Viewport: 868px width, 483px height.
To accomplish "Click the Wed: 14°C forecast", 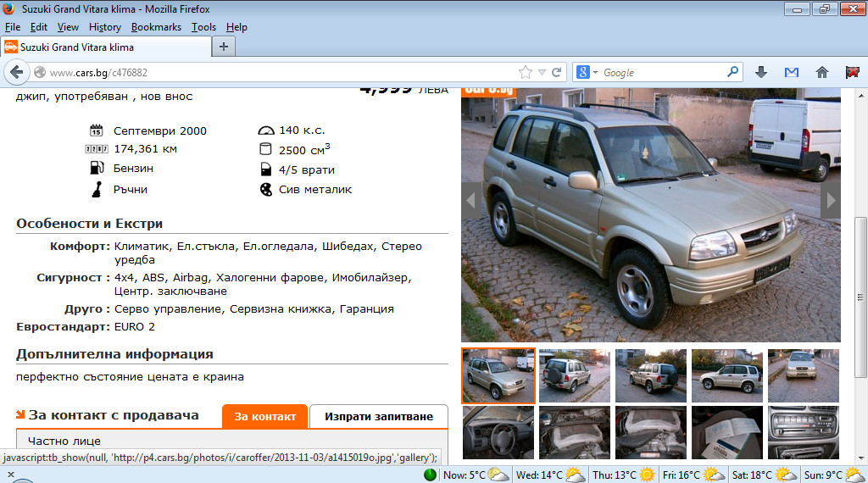I will pos(551,475).
